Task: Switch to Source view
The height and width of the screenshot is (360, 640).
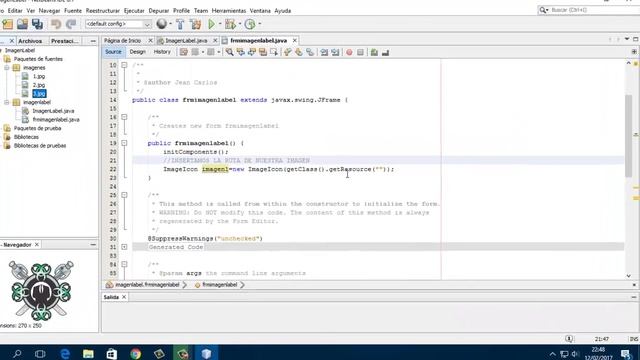Action: pyautogui.click(x=113, y=52)
